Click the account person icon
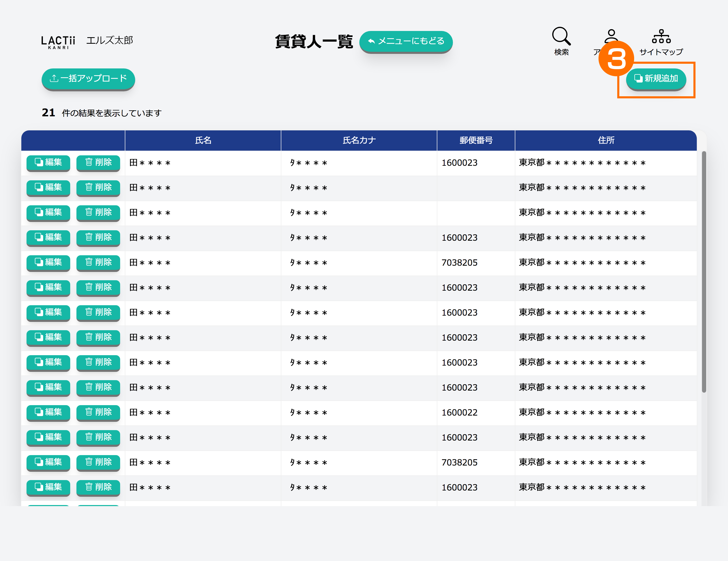The width and height of the screenshot is (728, 561). tap(611, 34)
